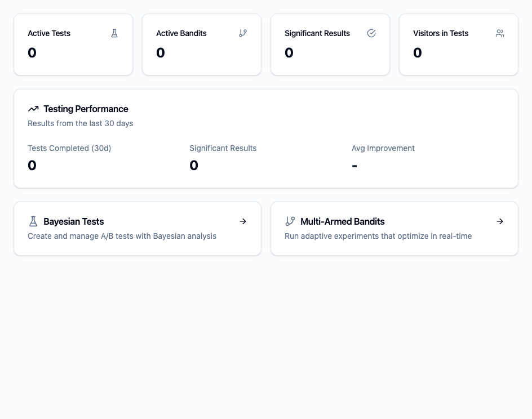
Task: Click the flask icon beside Bayesian Tests
Action: pos(33,221)
